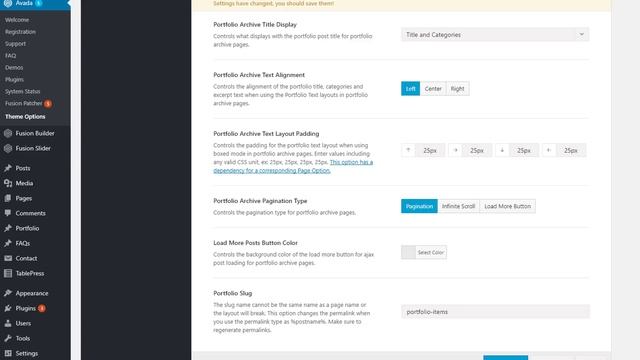Click the Fusion Builder icon
This screenshot has width=640, height=360.
8,133
